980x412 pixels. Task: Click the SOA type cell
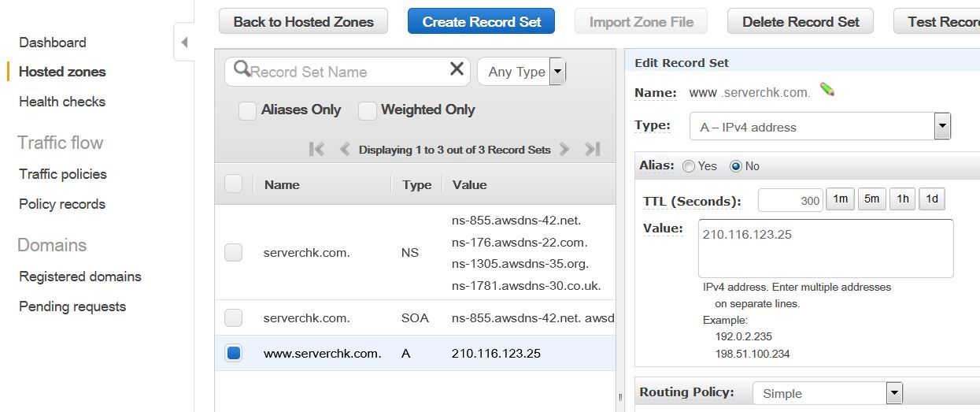415,318
